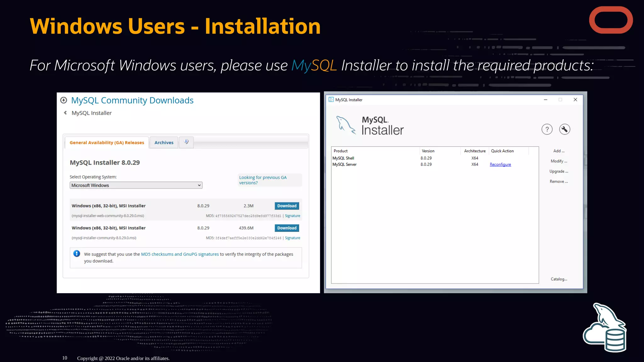
Task: Click X64 architecture for MySQL Server
Action: 475,164
